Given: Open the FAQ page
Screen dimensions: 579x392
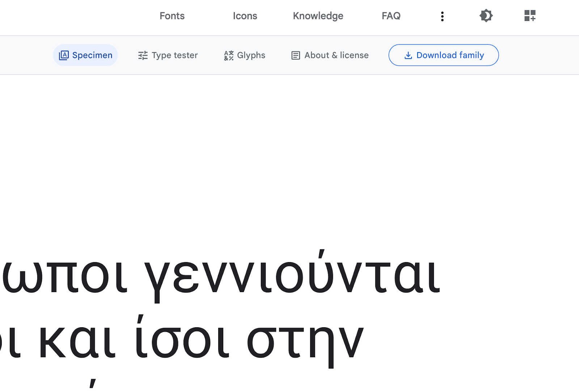Looking at the screenshot, I should click(x=391, y=16).
